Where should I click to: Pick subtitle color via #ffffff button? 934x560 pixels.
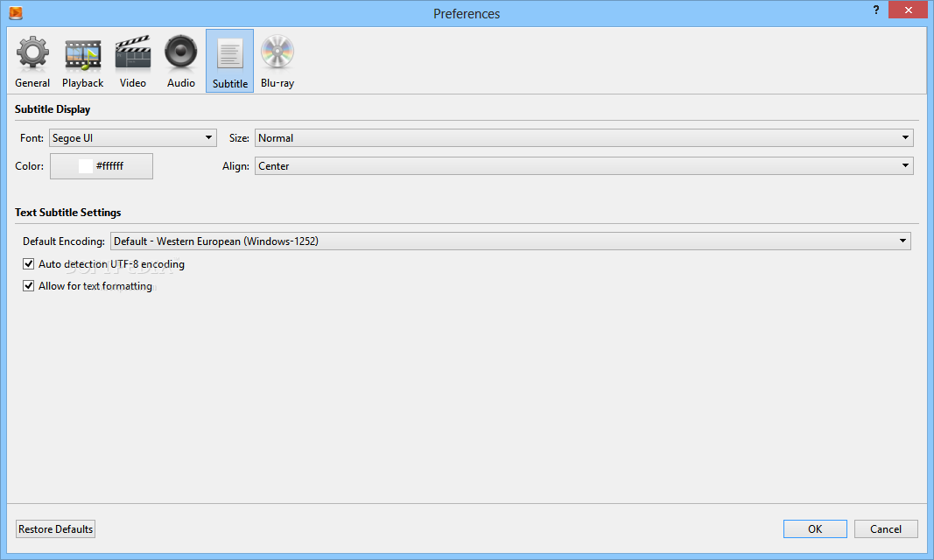pos(102,166)
